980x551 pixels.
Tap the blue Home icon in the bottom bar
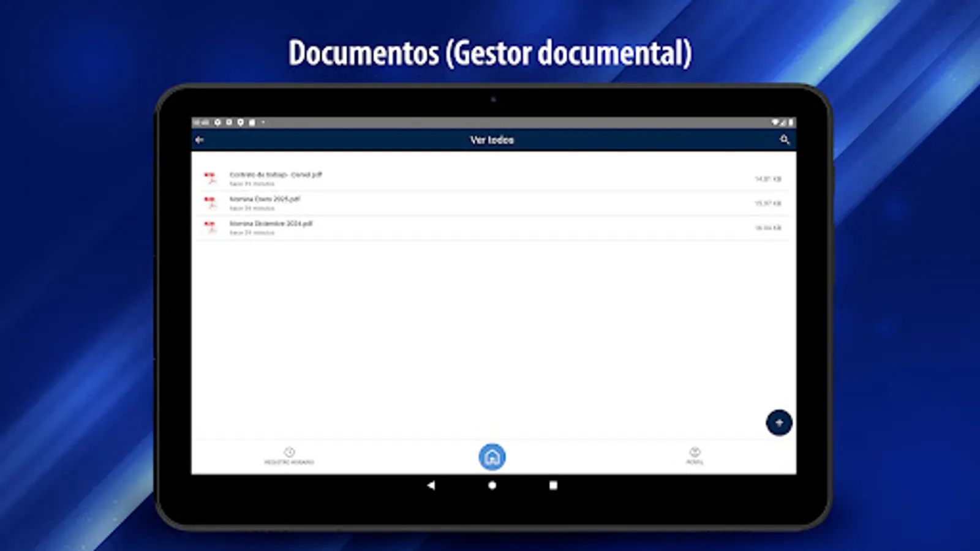[x=492, y=455]
